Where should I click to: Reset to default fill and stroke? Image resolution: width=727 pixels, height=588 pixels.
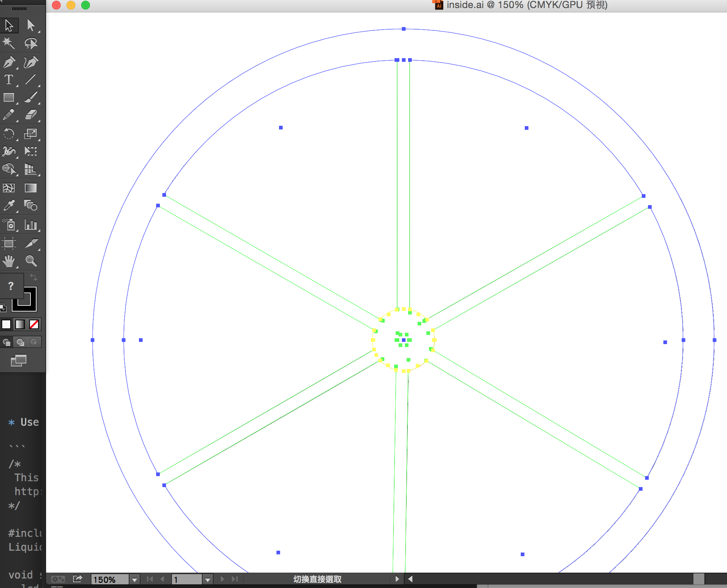pyautogui.click(x=3, y=308)
